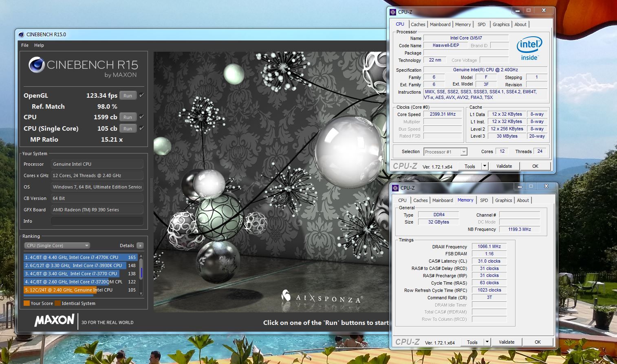
Task: Click Validate in bottom CPU-Z window
Action: (x=507, y=342)
